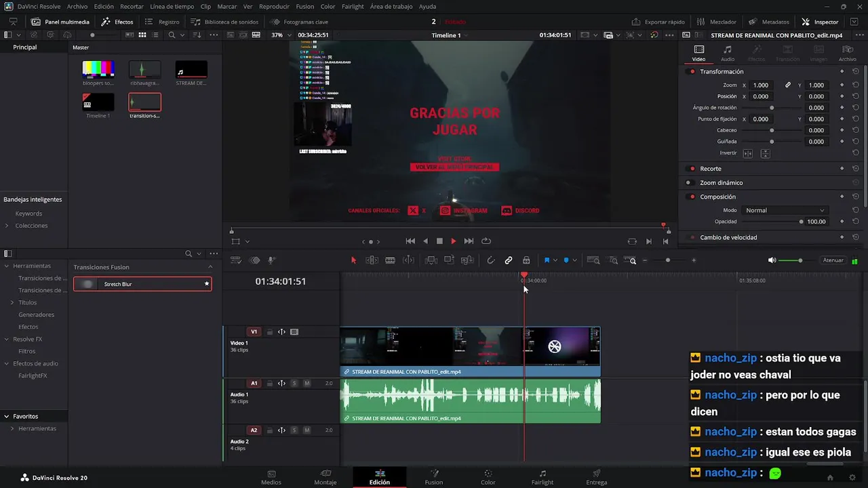Select the Blade edit mode tool

pyautogui.click(x=390, y=260)
